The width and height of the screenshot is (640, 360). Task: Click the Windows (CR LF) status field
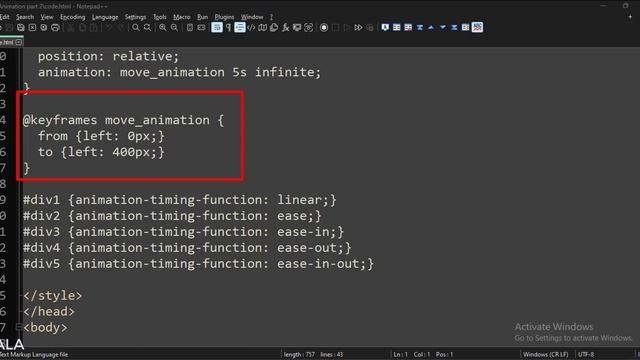546,354
